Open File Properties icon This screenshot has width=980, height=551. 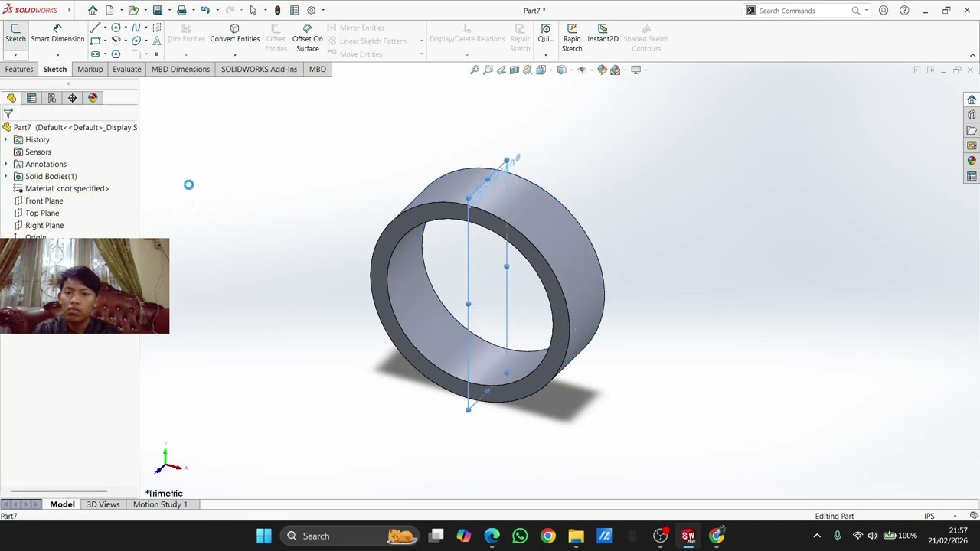click(294, 10)
